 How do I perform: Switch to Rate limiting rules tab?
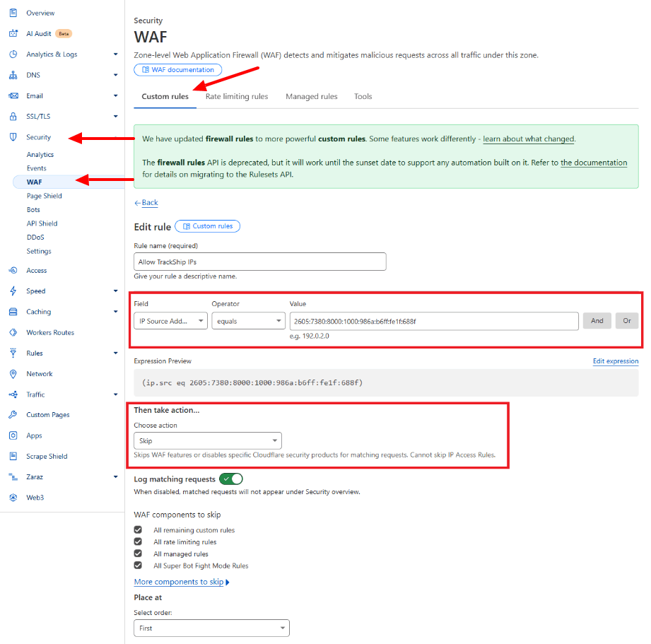[237, 96]
